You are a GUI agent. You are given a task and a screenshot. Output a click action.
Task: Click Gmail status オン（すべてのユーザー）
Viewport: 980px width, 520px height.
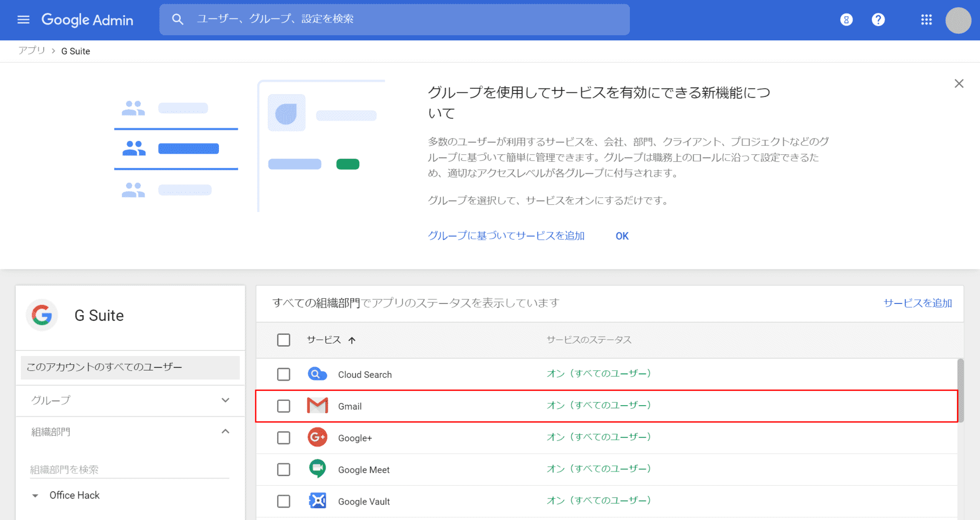click(x=599, y=405)
